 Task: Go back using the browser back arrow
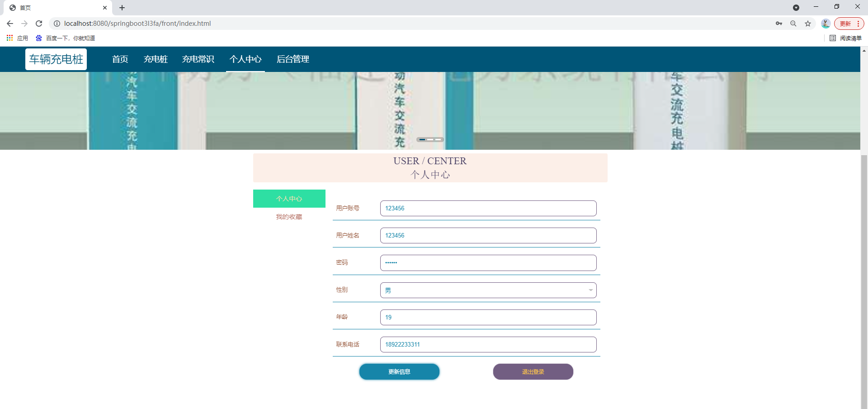point(10,24)
